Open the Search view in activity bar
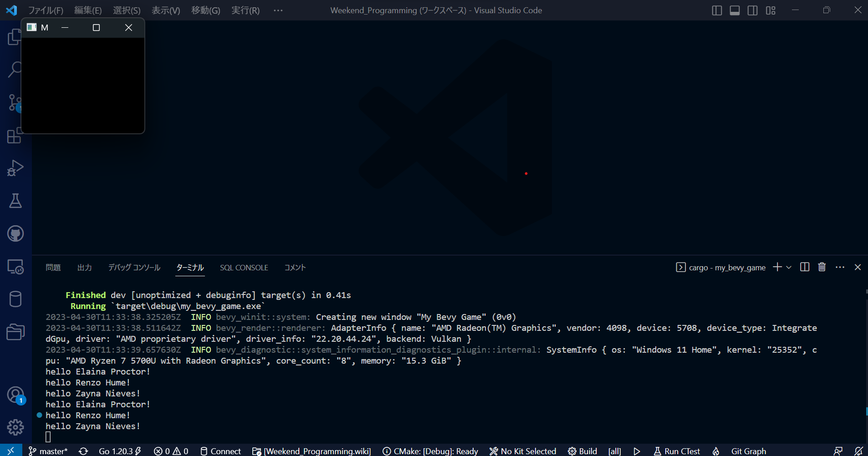This screenshot has width=868, height=456. click(15, 70)
